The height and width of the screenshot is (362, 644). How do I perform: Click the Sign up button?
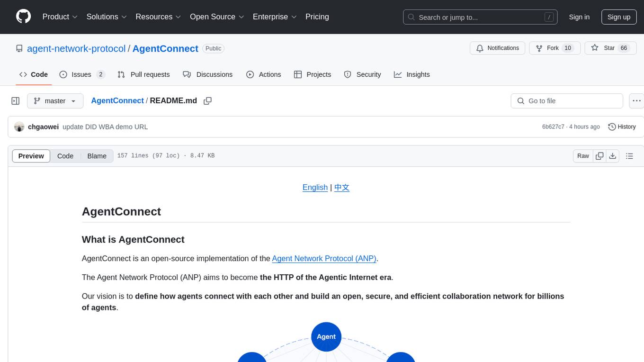pos(619,17)
